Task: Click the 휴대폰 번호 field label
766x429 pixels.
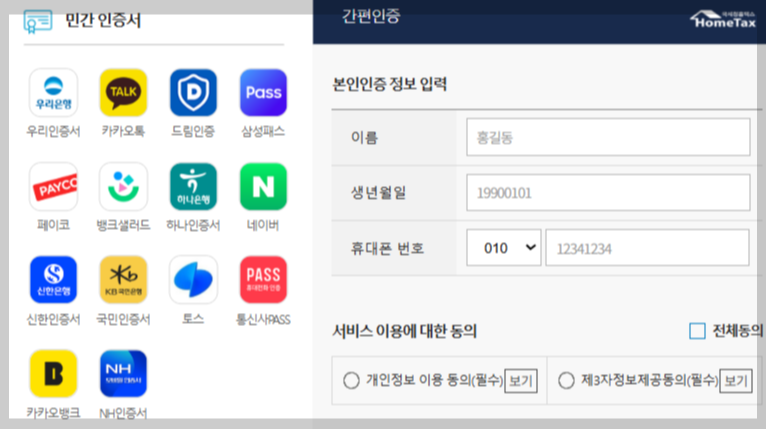Action: [x=387, y=248]
